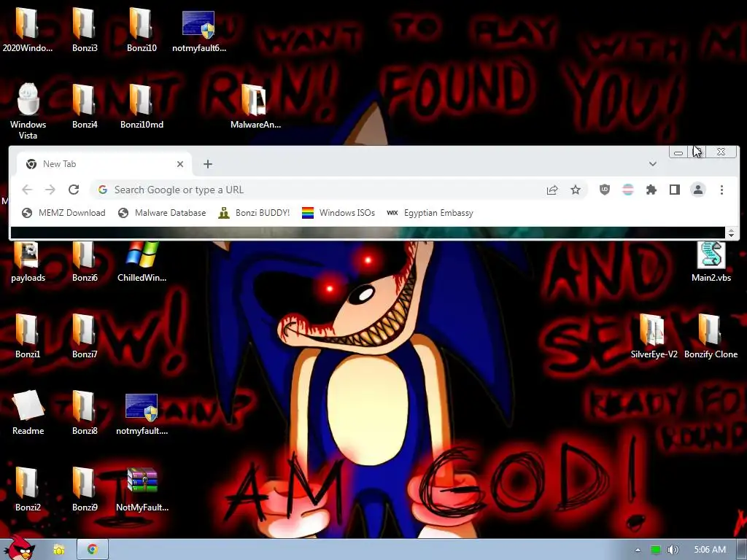Toggle the Chrome side panel
Screen dimensions: 747x560
click(675, 190)
